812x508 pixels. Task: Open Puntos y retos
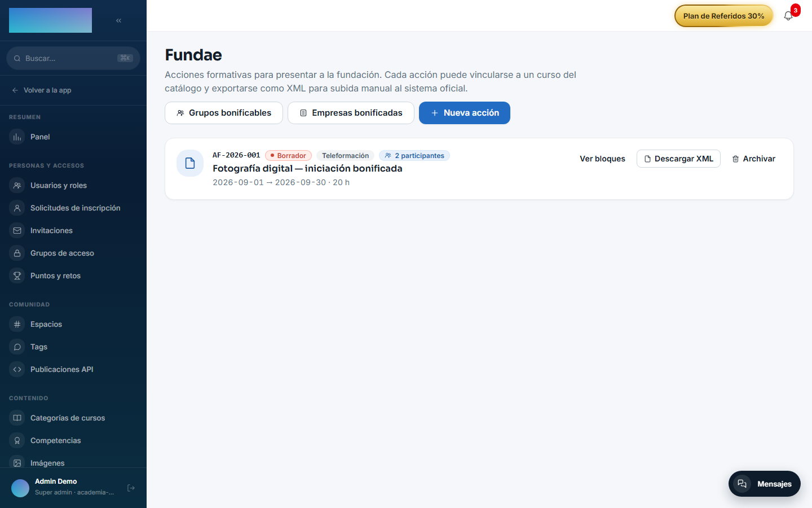[73, 276]
